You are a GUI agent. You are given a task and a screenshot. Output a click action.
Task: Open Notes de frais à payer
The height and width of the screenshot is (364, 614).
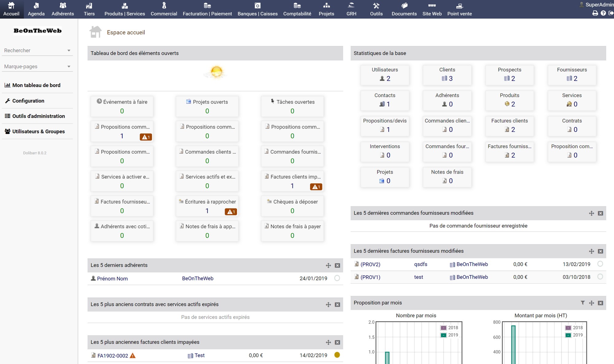pyautogui.click(x=292, y=231)
